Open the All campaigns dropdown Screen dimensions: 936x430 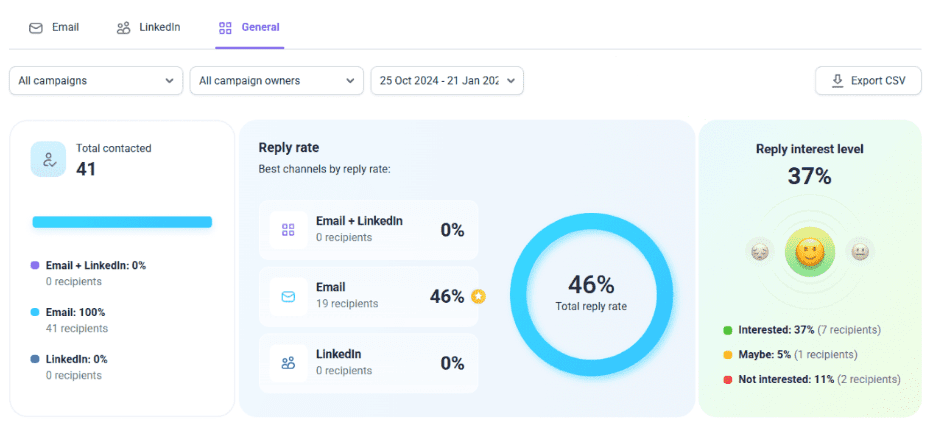96,81
